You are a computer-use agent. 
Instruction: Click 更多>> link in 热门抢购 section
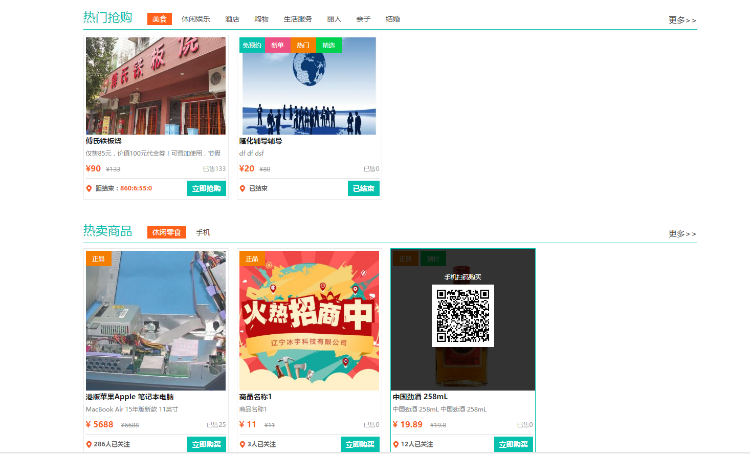pyautogui.click(x=682, y=20)
